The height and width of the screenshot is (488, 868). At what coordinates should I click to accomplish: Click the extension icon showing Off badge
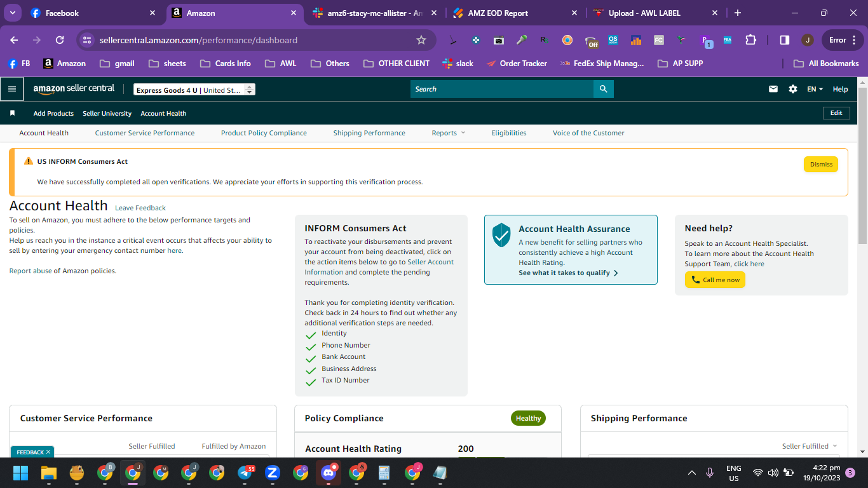click(591, 41)
